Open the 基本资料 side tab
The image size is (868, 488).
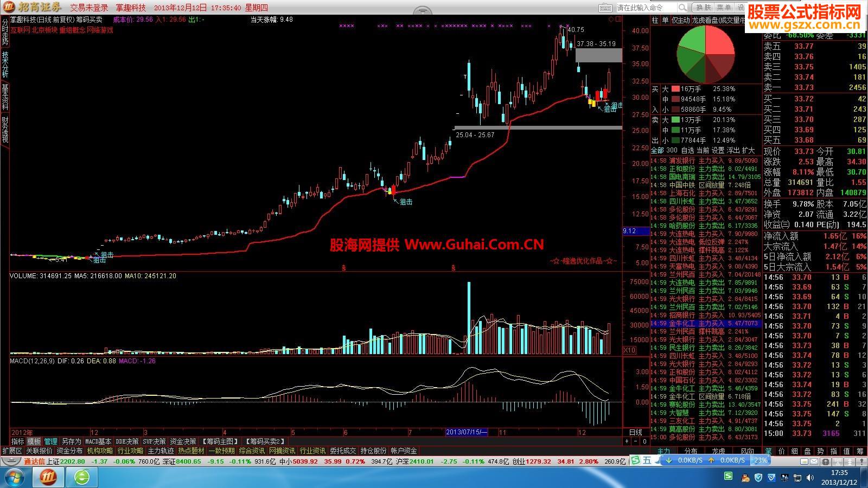[5, 97]
